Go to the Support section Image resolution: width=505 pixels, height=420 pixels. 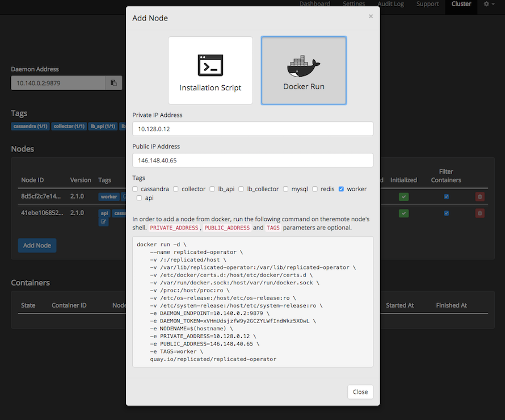[427, 4]
